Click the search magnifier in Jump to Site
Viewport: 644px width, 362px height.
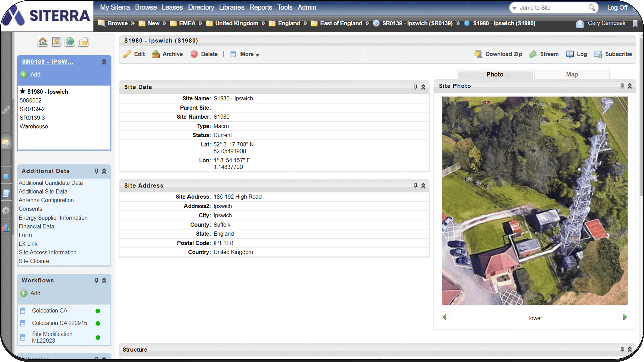pos(592,7)
